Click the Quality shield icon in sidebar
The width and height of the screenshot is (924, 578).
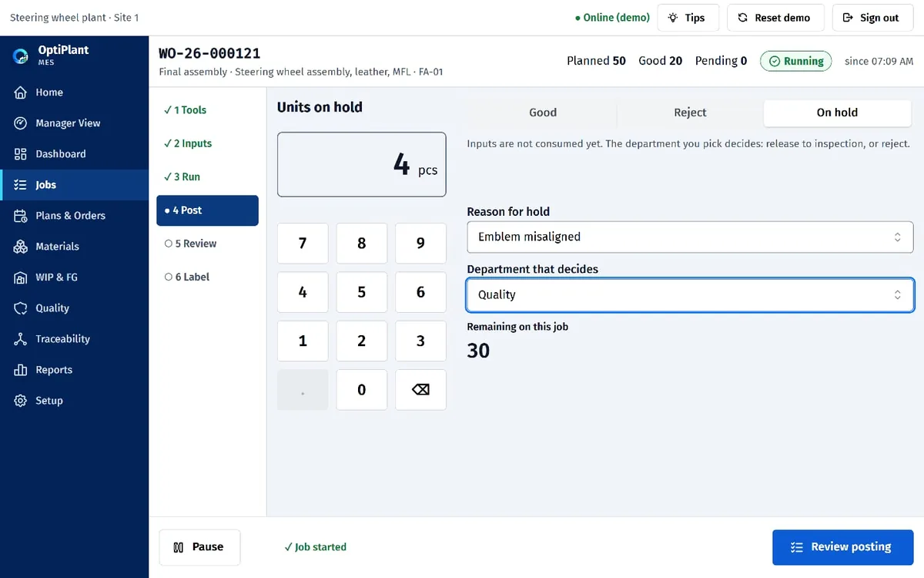click(21, 308)
